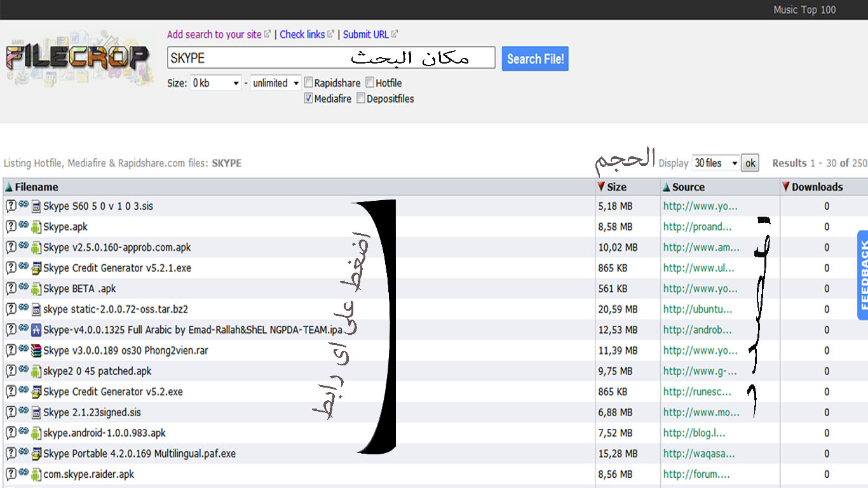Click the Android icon beside Skype v2.5.0.160-approb.com.apk

[36, 247]
